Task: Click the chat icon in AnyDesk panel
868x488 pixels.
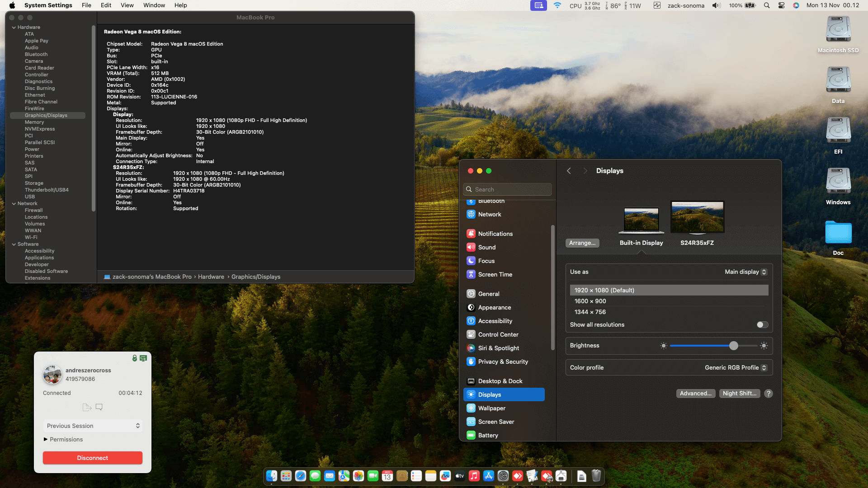Action: point(99,407)
